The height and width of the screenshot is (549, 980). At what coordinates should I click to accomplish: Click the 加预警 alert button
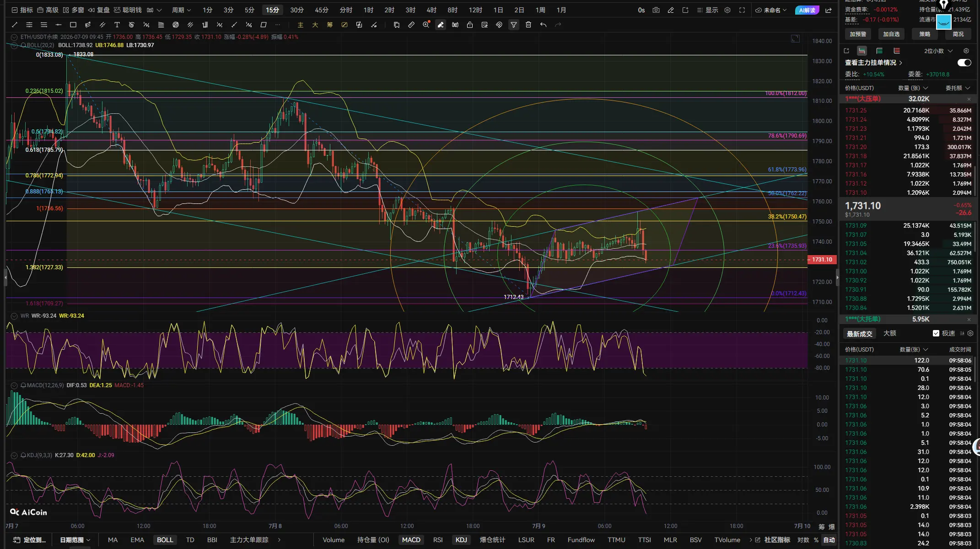tap(858, 34)
